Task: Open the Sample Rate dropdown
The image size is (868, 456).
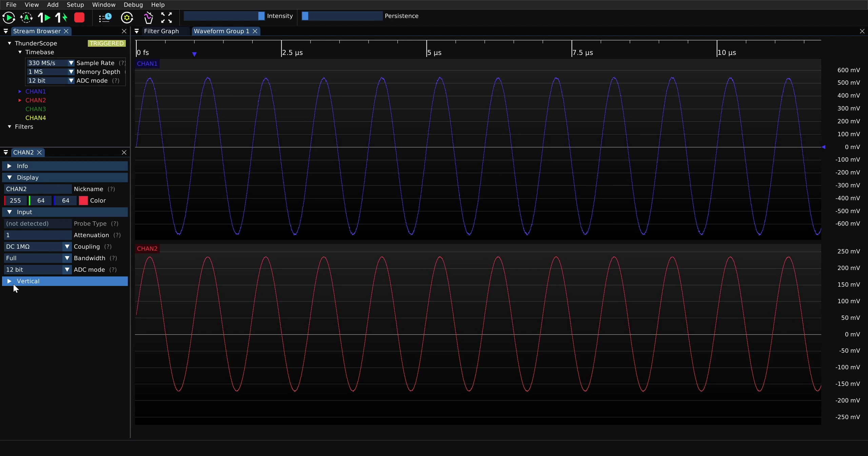Action: (x=51, y=63)
